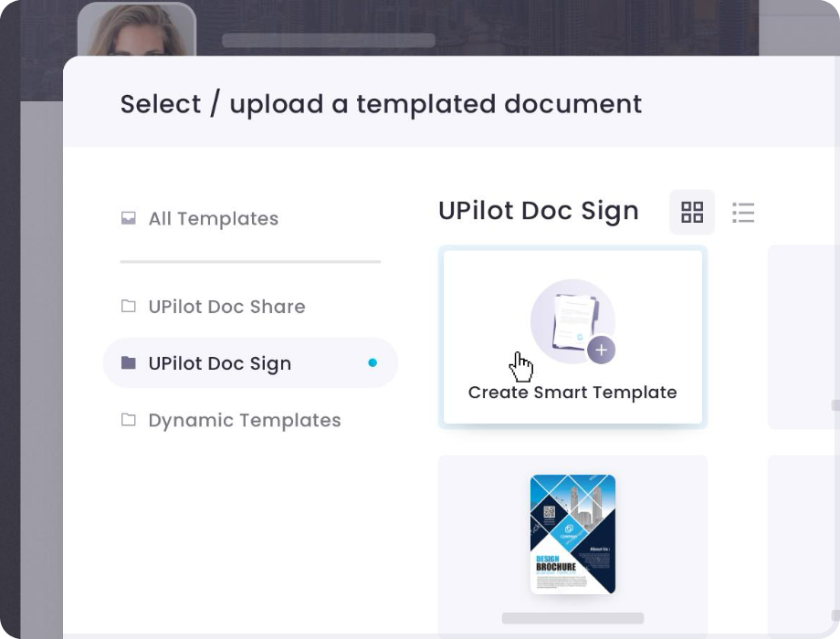Click the filled UPilot Doc Sign folder icon
The image size is (840, 639).
click(128, 362)
